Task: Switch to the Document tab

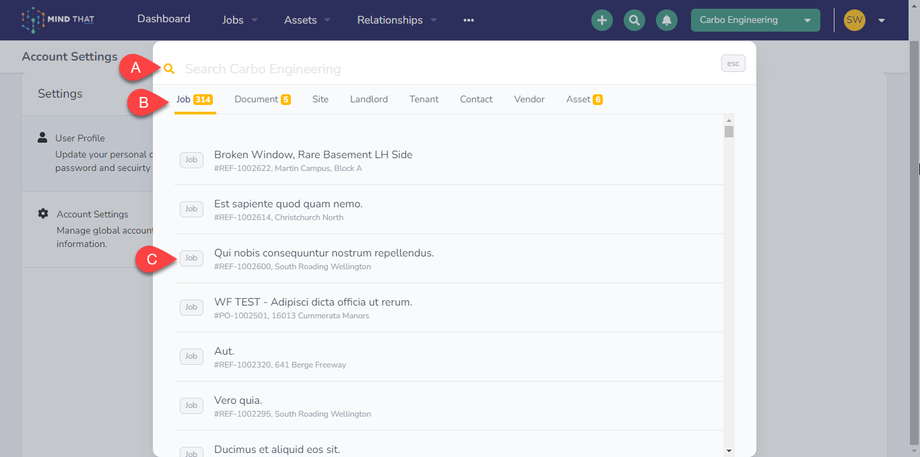Action: point(262,99)
